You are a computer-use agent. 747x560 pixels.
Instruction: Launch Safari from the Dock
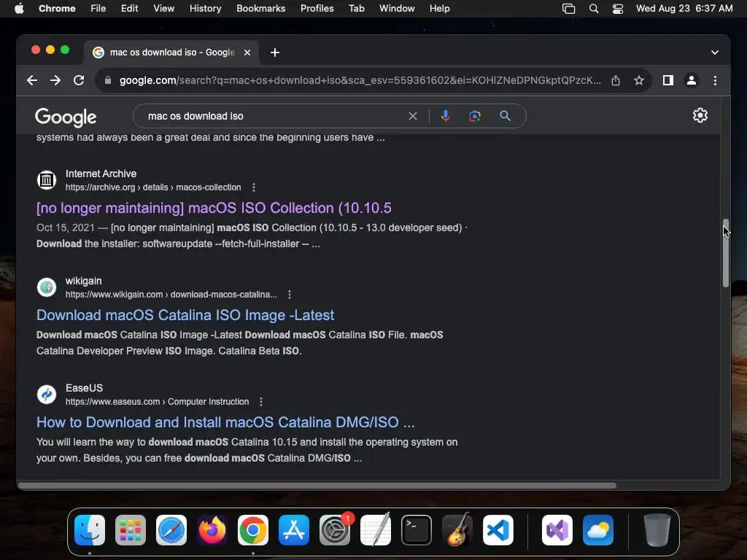click(171, 530)
